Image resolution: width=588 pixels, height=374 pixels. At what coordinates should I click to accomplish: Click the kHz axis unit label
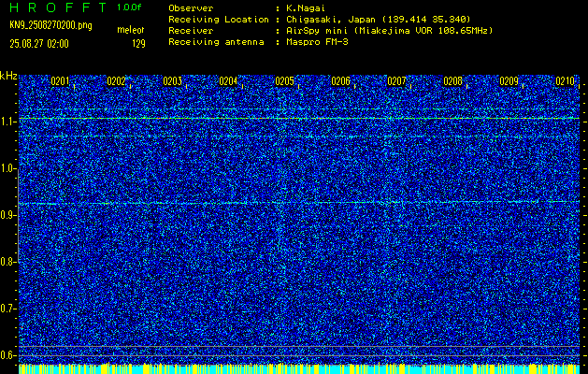[x=8, y=76]
